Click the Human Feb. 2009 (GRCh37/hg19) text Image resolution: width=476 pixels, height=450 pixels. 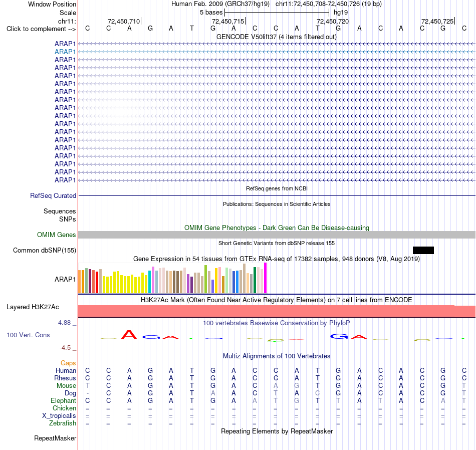point(220,4)
